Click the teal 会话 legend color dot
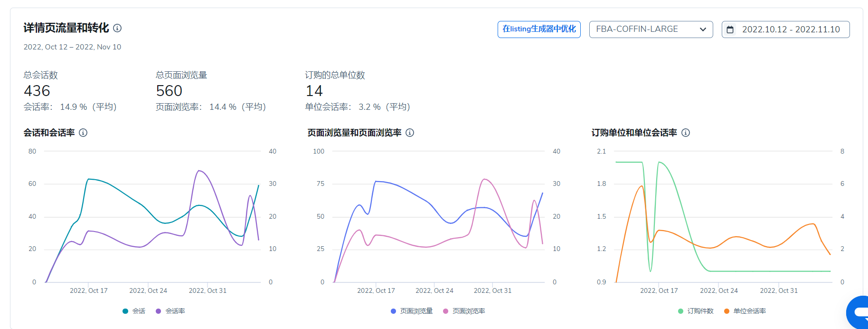This screenshot has width=868, height=329. [125, 311]
